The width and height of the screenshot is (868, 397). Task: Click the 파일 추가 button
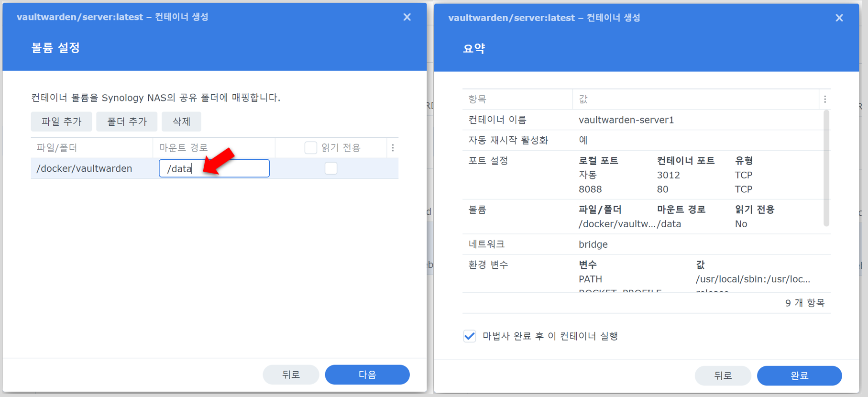(61, 121)
